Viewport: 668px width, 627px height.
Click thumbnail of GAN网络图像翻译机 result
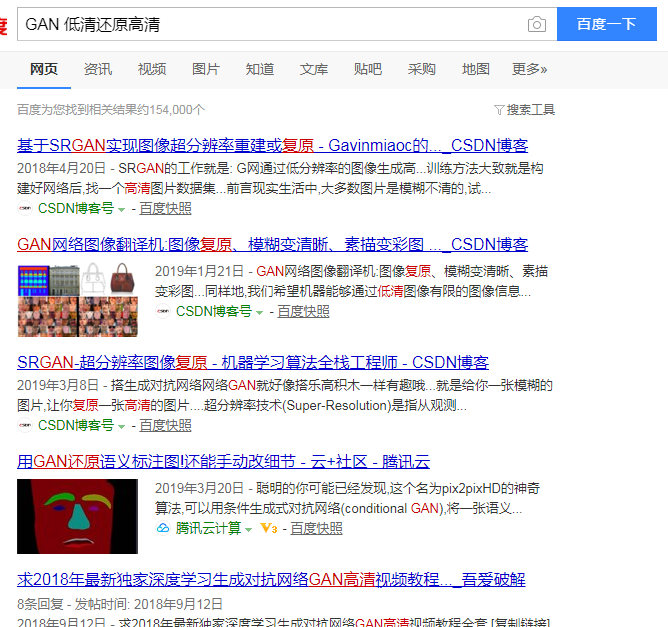[x=78, y=300]
